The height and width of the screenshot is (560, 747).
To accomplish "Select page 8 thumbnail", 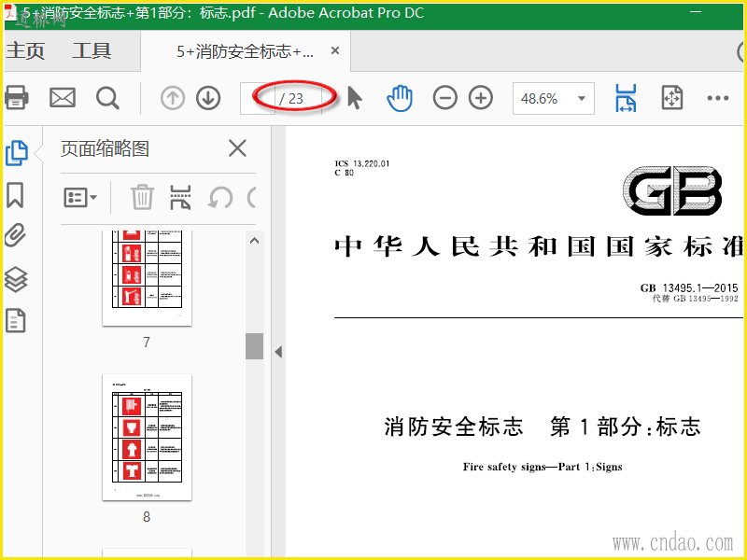I will [x=147, y=437].
